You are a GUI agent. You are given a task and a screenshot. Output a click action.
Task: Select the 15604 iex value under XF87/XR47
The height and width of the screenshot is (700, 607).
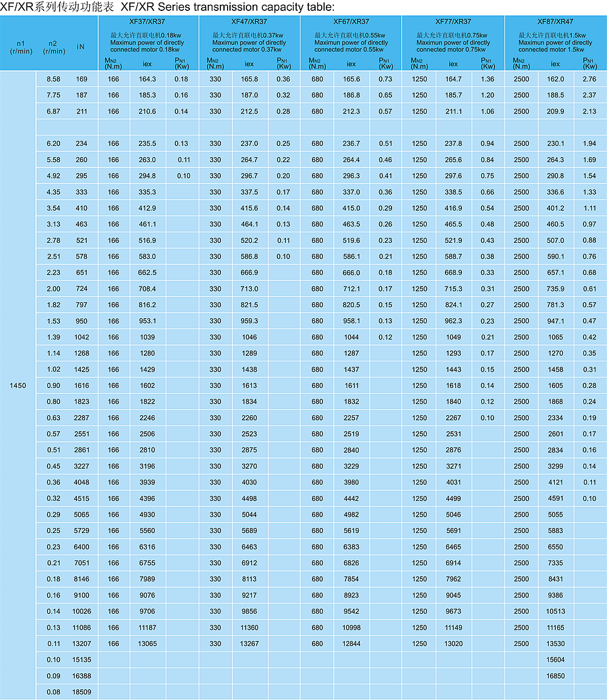click(x=555, y=659)
